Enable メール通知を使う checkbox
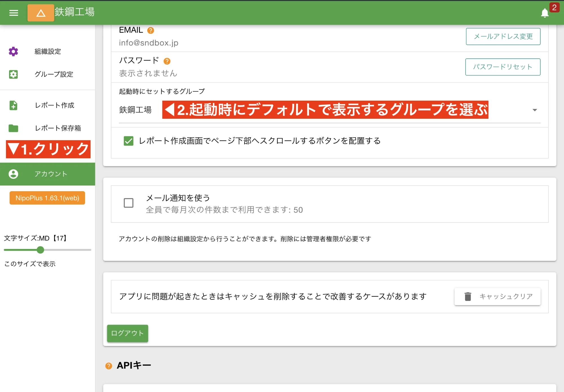 (128, 203)
